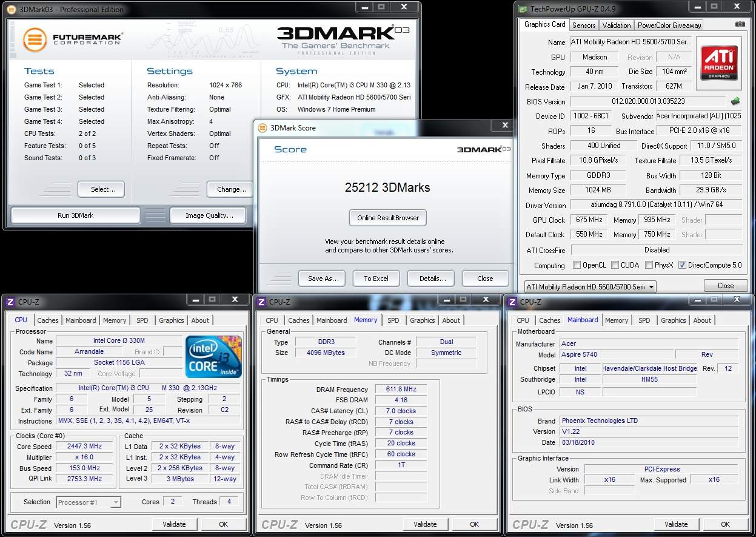The height and width of the screenshot is (537, 756).
Task: Click OK in the Memory CPU-Z window
Action: [475, 524]
